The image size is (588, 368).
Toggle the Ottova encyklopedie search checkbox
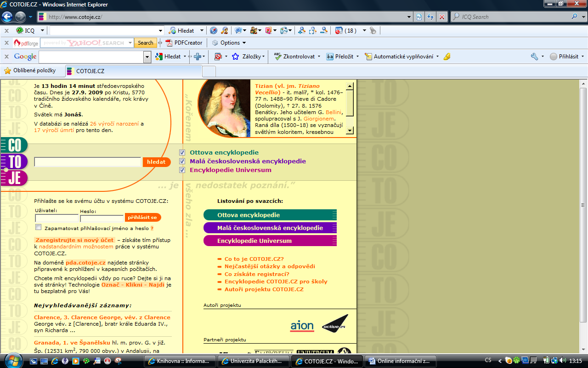pyautogui.click(x=182, y=153)
